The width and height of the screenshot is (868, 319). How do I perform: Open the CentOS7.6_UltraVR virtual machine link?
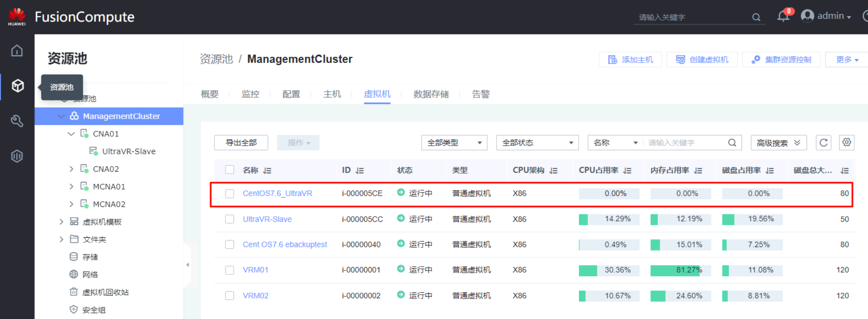coord(277,193)
